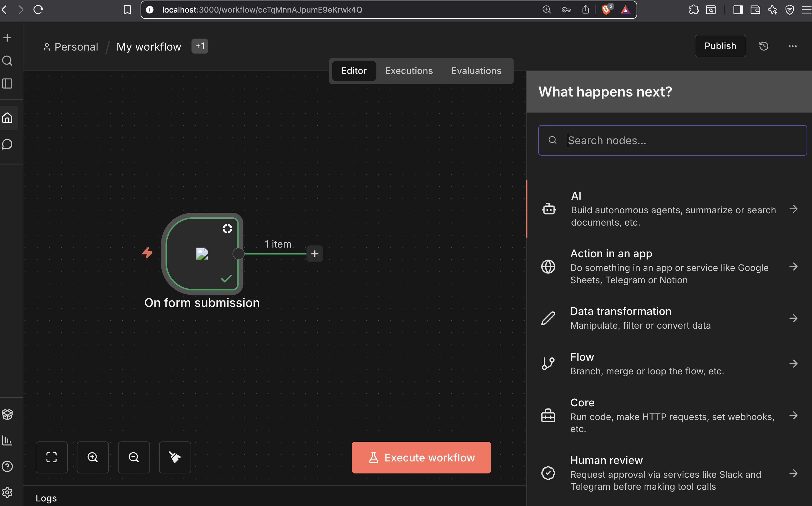The height and width of the screenshot is (506, 812).
Task: Click the tidy up nodes broom icon
Action: [175, 457]
